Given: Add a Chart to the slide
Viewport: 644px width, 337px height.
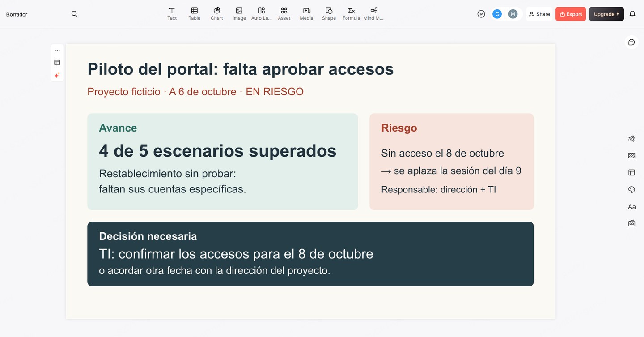Looking at the screenshot, I should pyautogui.click(x=217, y=14).
